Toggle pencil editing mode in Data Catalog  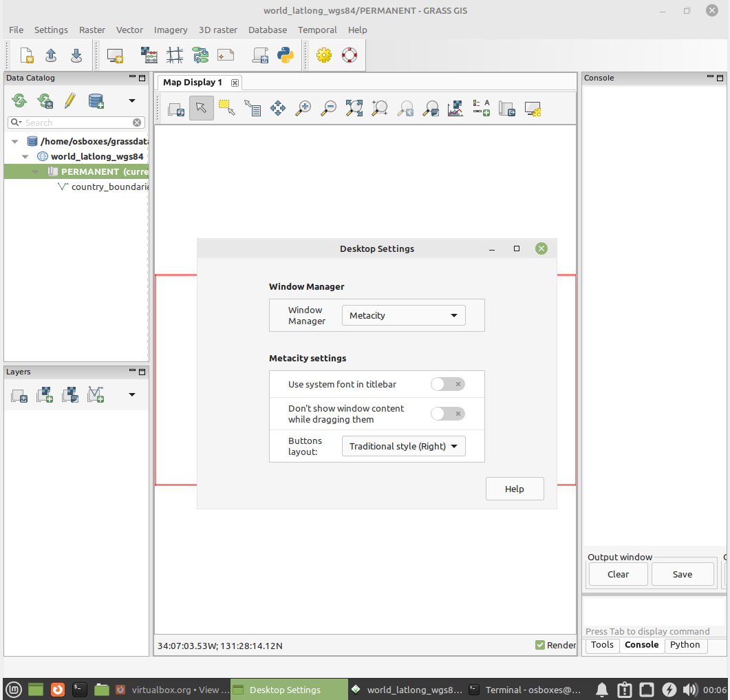tap(70, 100)
